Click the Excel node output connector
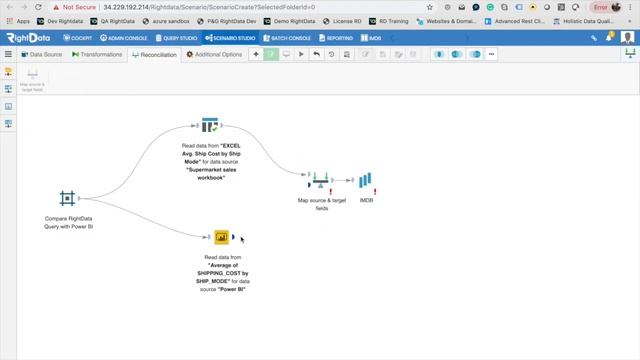The height and width of the screenshot is (360, 640). point(222,125)
